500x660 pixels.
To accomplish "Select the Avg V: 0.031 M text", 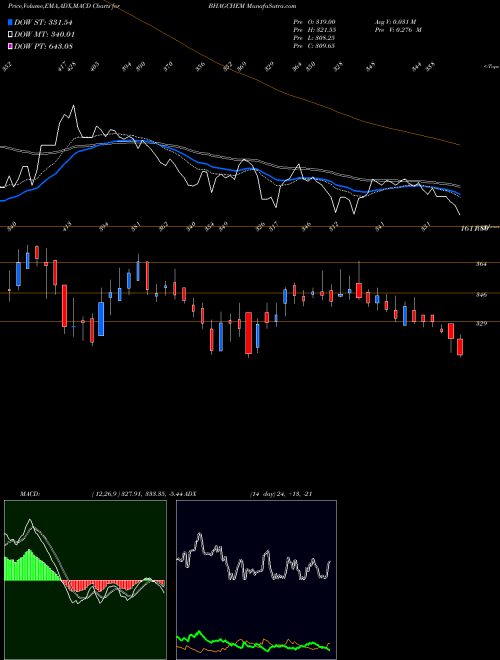I will coord(394,21).
